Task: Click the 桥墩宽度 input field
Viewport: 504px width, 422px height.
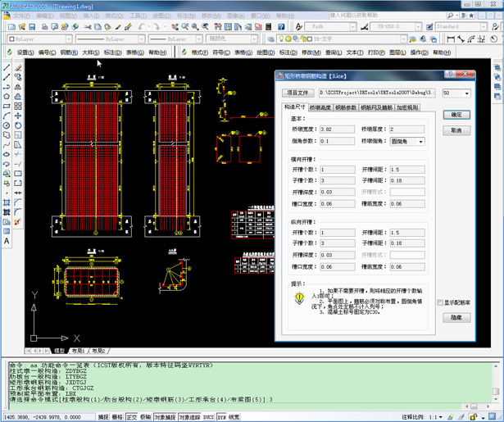Action: point(337,129)
